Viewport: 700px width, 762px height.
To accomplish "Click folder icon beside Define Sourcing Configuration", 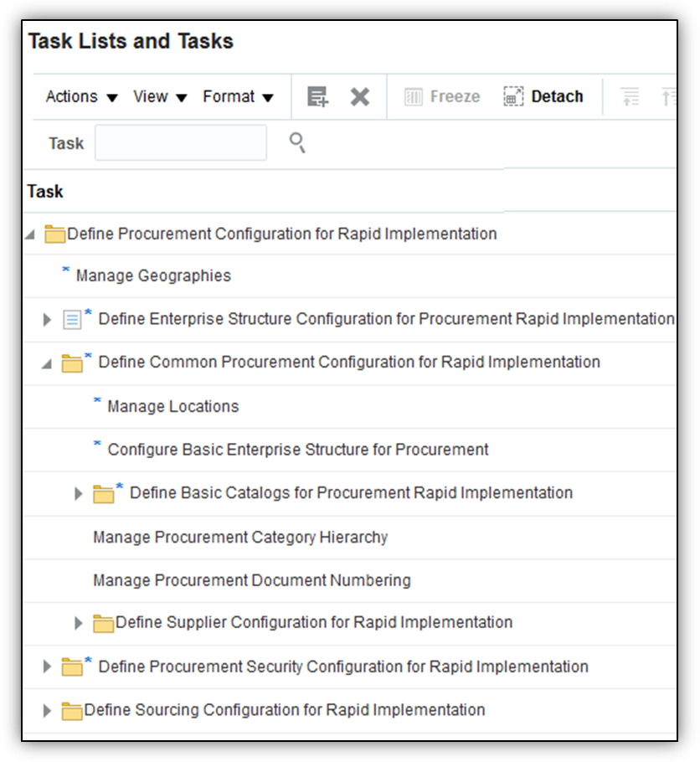I will pyautogui.click(x=73, y=711).
